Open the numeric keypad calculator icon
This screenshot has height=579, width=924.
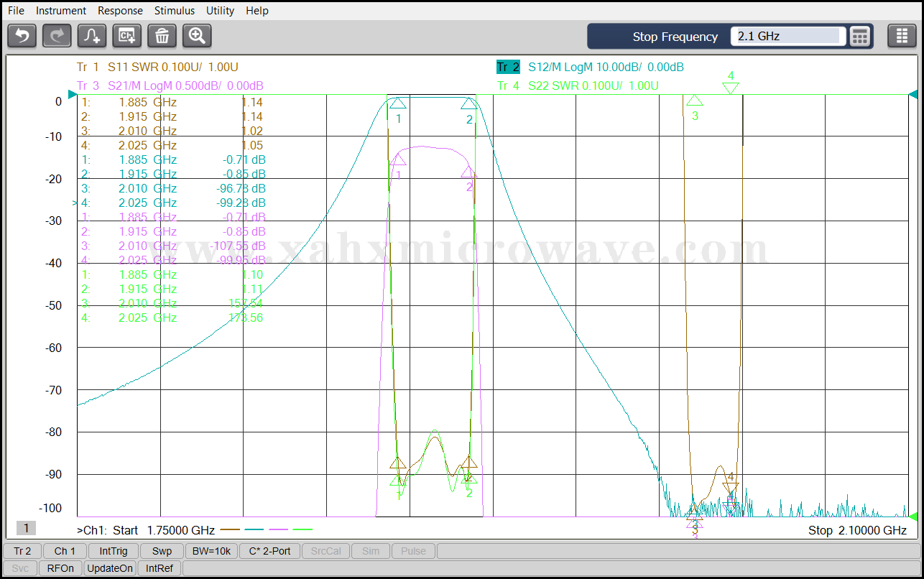pos(860,36)
